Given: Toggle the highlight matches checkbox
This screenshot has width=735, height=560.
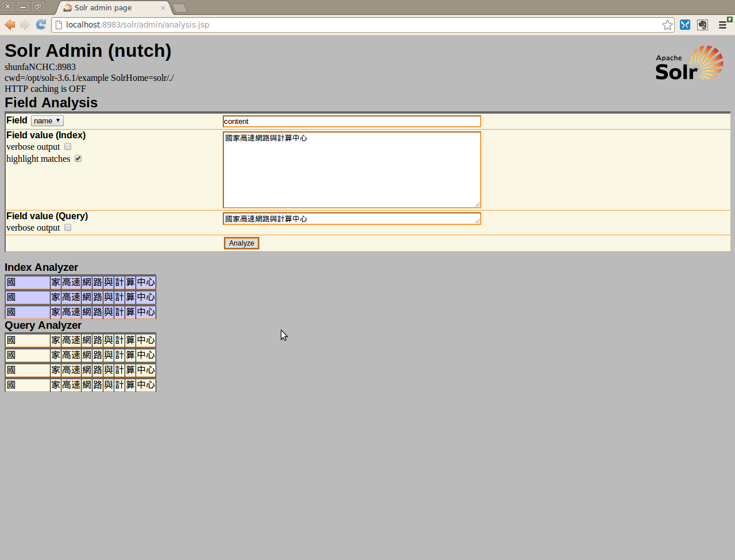Looking at the screenshot, I should click(78, 158).
